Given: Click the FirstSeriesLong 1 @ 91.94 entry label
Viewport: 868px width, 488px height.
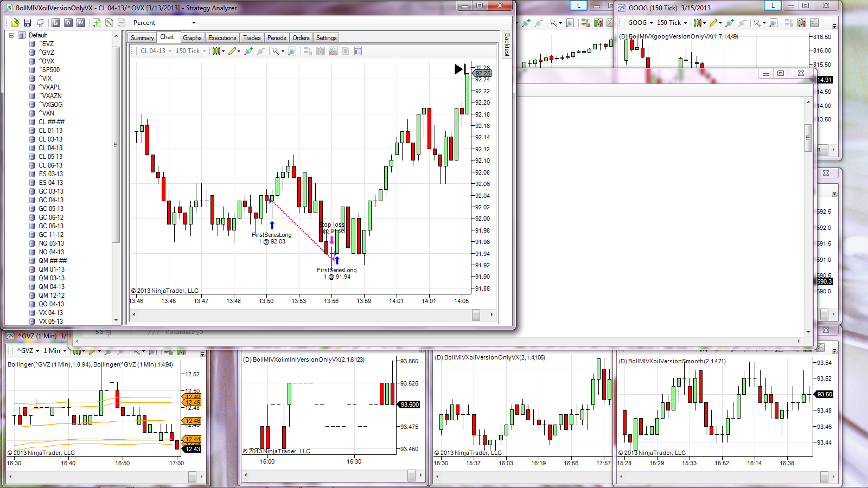Looking at the screenshot, I should click(337, 273).
